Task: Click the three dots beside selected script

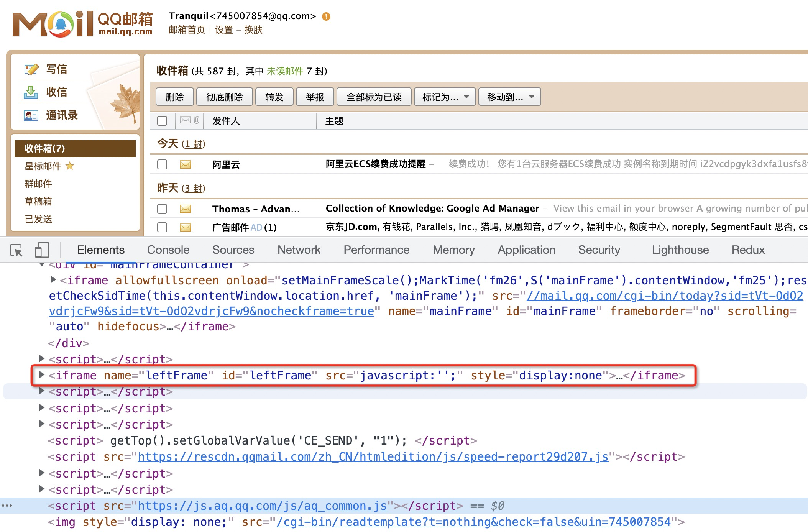Action: coord(7,506)
